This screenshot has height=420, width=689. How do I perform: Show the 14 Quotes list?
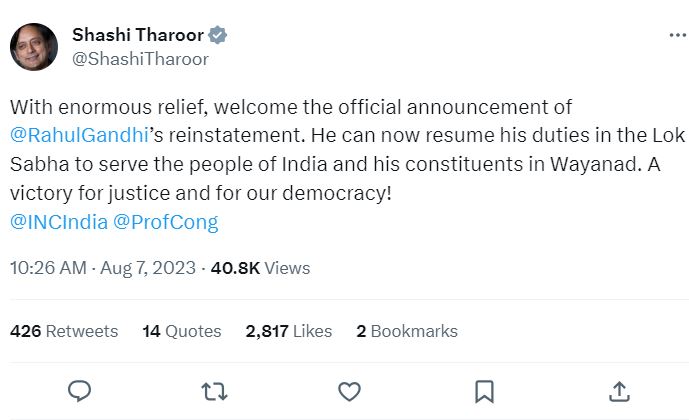click(182, 331)
